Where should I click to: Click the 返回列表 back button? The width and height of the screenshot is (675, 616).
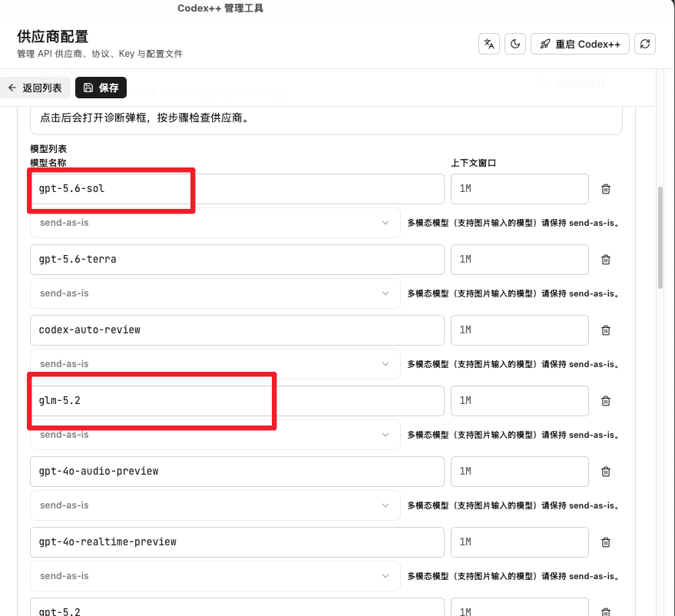(x=35, y=88)
